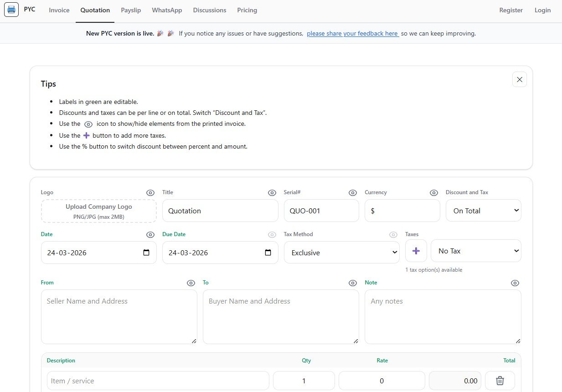Open the Taxes No Tax dropdown

(x=476, y=251)
